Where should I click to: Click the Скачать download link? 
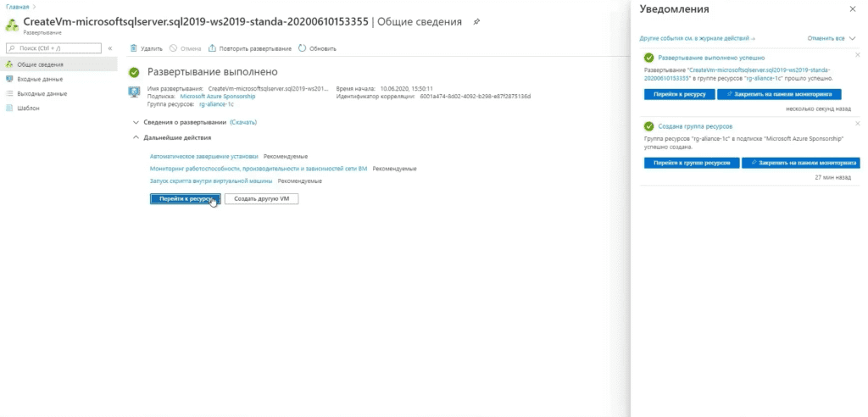[x=243, y=122]
